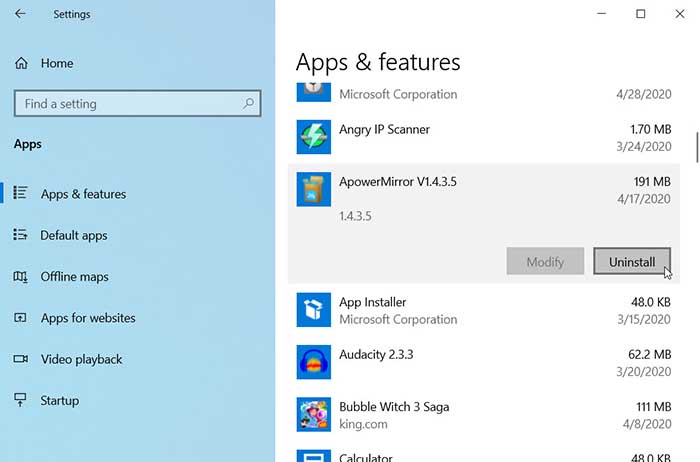Select the Angry IP Scanner entry
The height and width of the screenshot is (462, 700).
click(484, 137)
